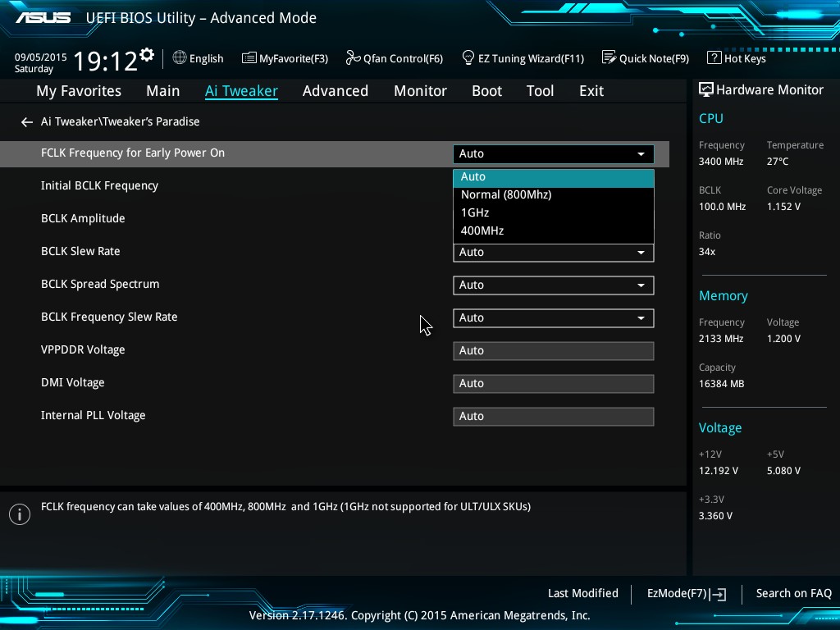Image resolution: width=840 pixels, height=630 pixels.
Task: Open Quick Note notepad icon
Action: pyautogui.click(x=609, y=57)
